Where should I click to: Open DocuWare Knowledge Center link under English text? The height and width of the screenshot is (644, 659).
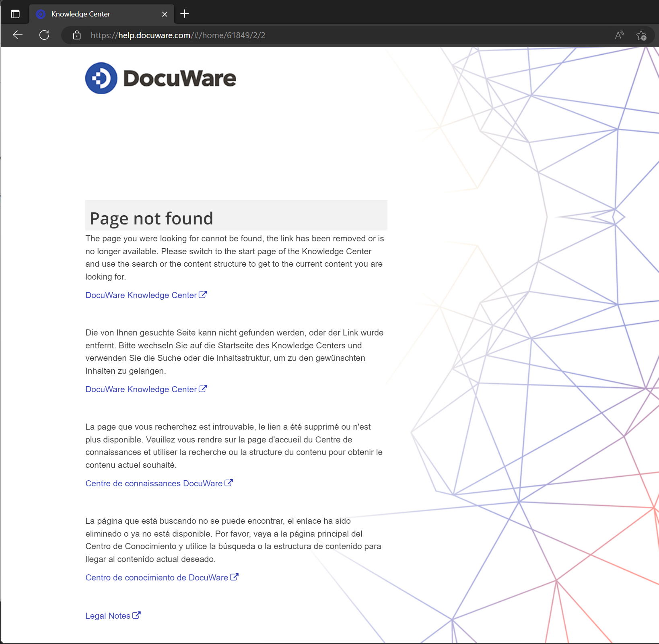141,295
